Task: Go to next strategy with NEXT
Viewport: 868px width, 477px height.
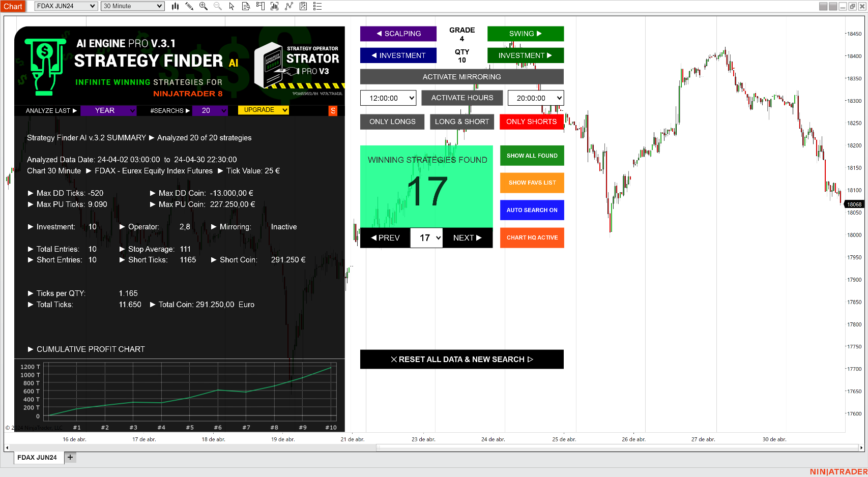Action: (x=468, y=237)
